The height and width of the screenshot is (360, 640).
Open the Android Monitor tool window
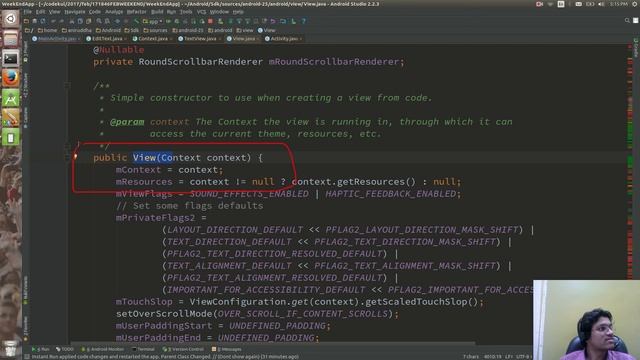pyautogui.click(x=103, y=349)
